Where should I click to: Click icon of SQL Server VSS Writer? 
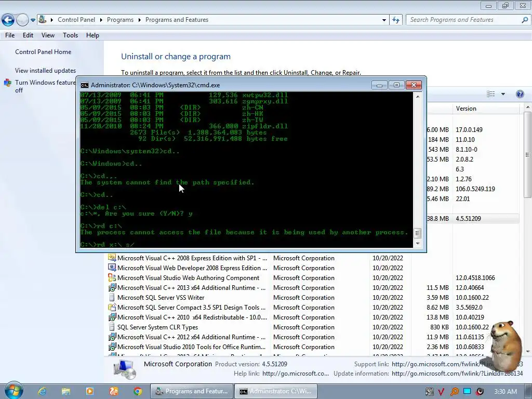click(112, 297)
